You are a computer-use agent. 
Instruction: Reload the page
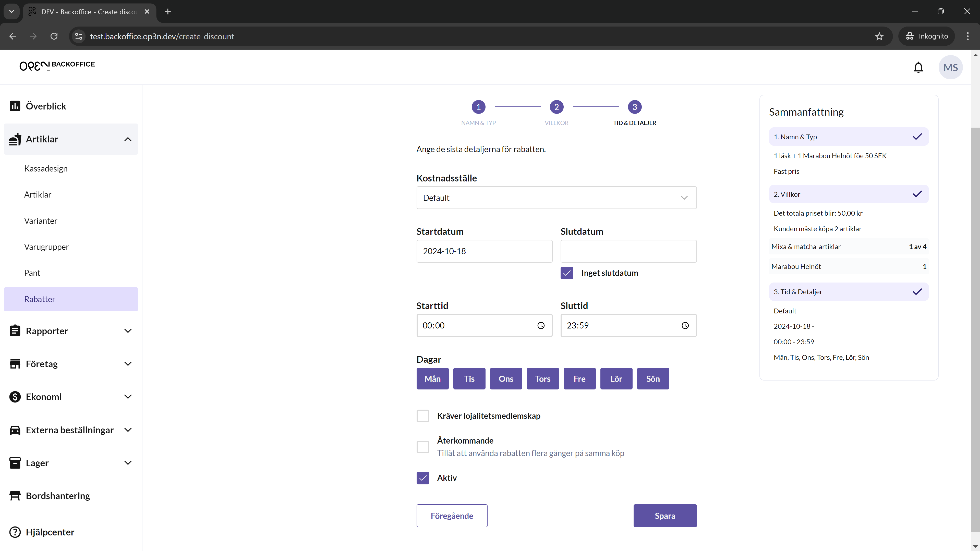click(x=54, y=36)
